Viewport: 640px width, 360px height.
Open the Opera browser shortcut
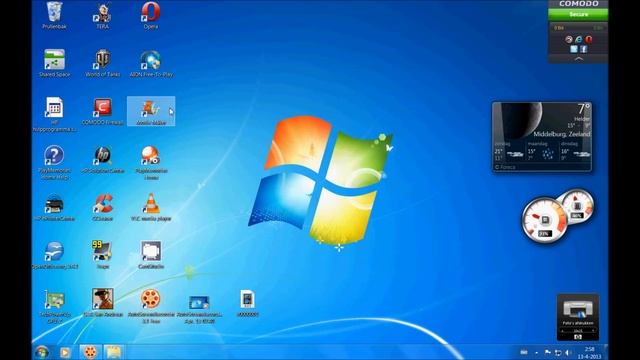coord(151,16)
